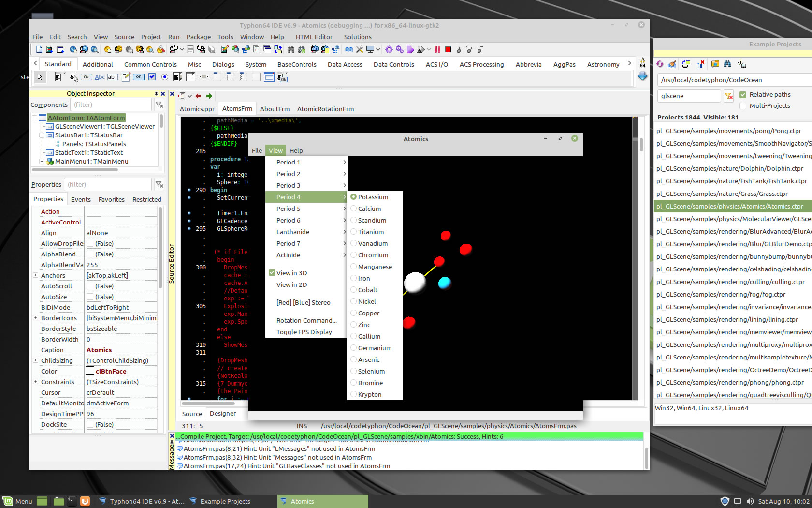Select the TToggleBox on component icon
This screenshot has width=812, height=508.
[x=139, y=76]
